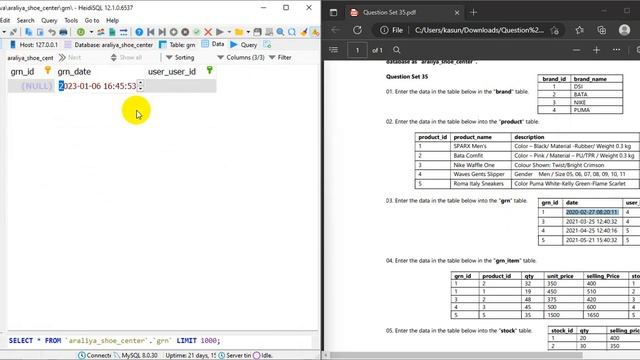Click the grn_id column header
Viewport: 640px width, 360px height.
pyautogui.click(x=31, y=71)
